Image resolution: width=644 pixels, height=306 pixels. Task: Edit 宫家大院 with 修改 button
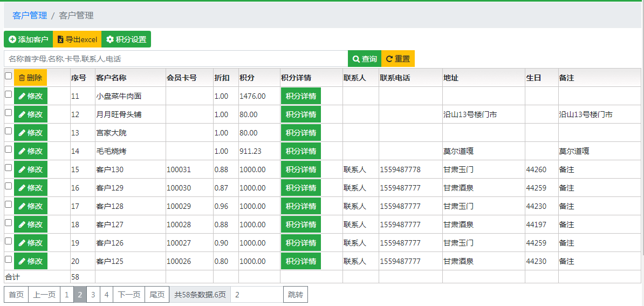tap(30, 133)
